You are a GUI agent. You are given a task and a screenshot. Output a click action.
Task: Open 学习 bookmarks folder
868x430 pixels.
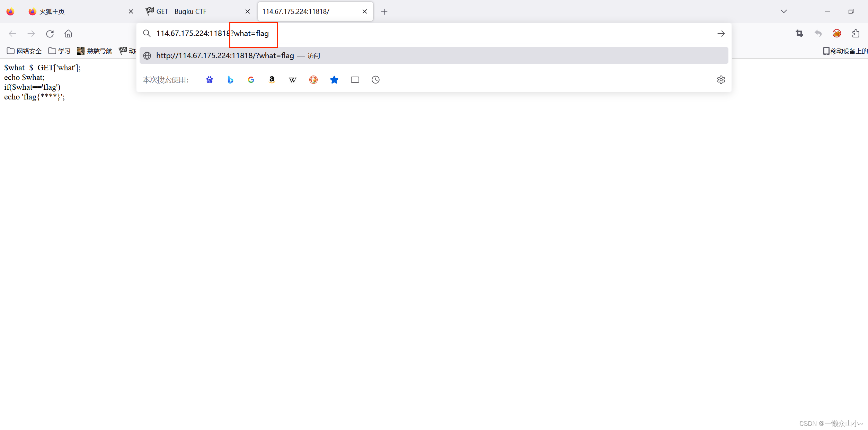tap(60, 51)
